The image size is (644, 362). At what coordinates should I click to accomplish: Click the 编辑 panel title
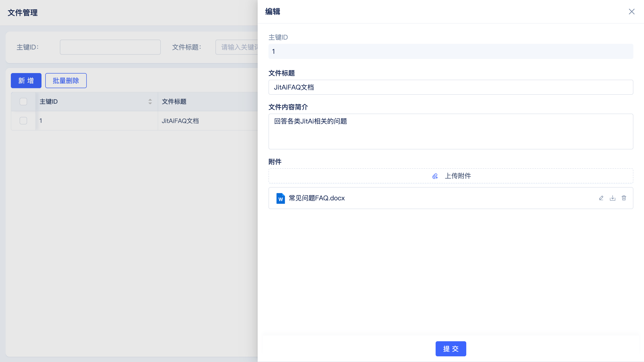273,12
